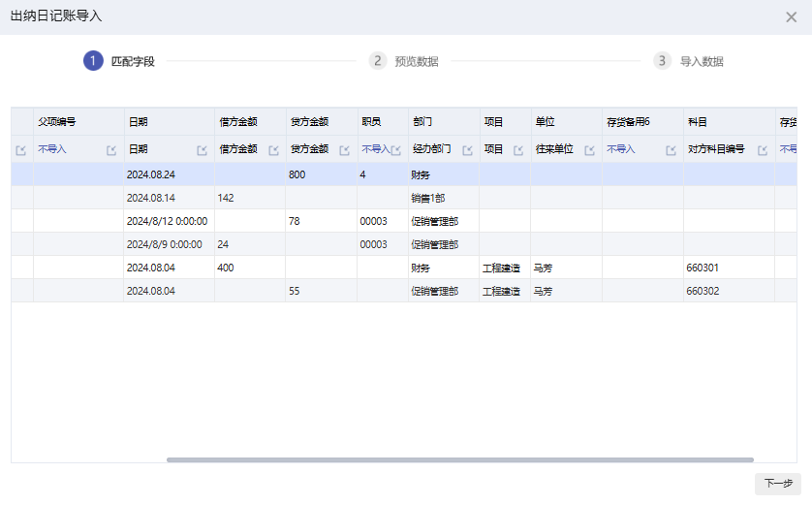
Task: Open the edit icon beside 经办部门
Action: (467, 150)
